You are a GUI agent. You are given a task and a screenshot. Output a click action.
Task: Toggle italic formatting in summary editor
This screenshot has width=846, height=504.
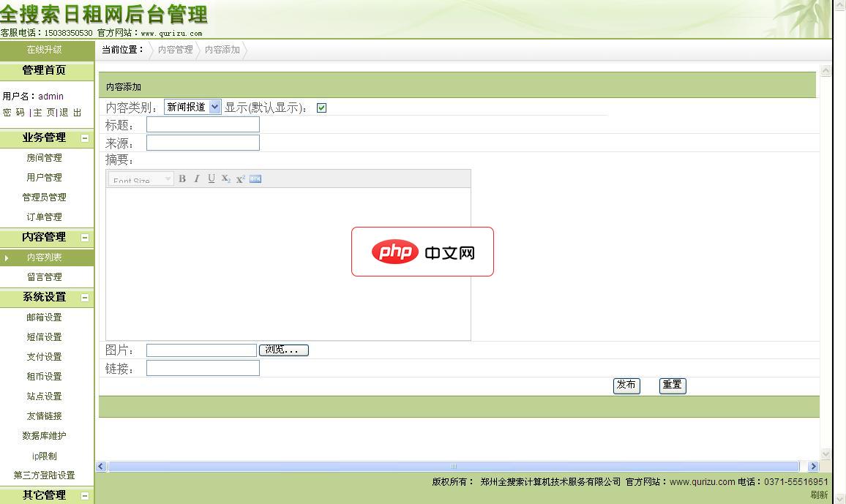(197, 178)
